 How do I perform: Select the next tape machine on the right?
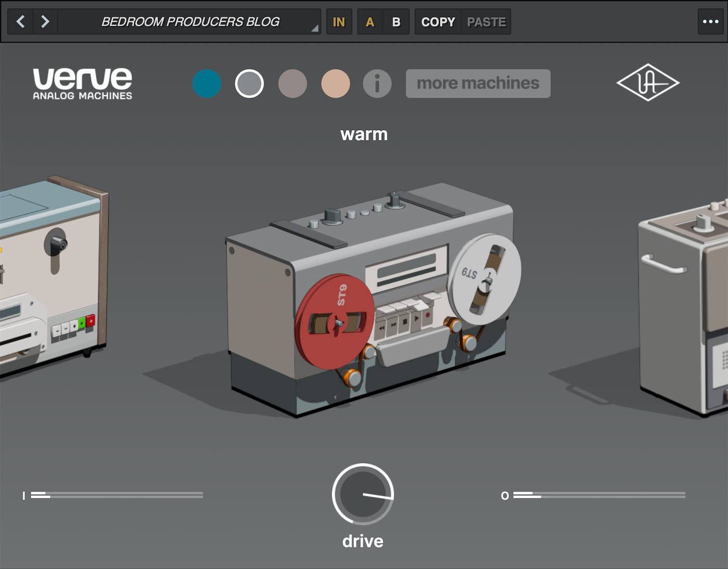pos(684,307)
